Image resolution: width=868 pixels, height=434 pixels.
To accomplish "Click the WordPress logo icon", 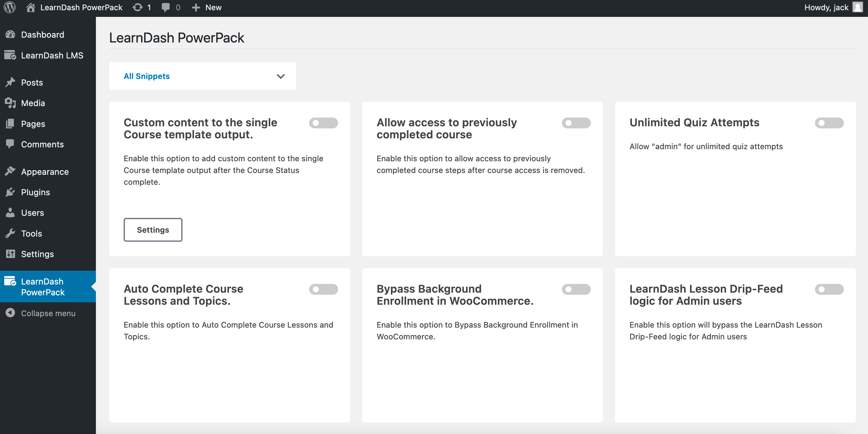I will point(10,8).
